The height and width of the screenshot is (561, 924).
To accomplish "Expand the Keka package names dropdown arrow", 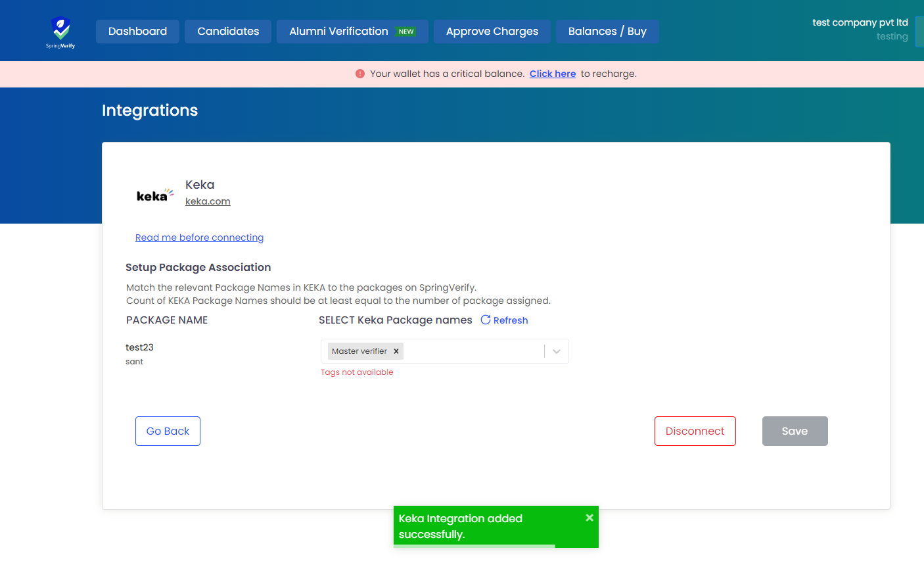I will 557,351.
